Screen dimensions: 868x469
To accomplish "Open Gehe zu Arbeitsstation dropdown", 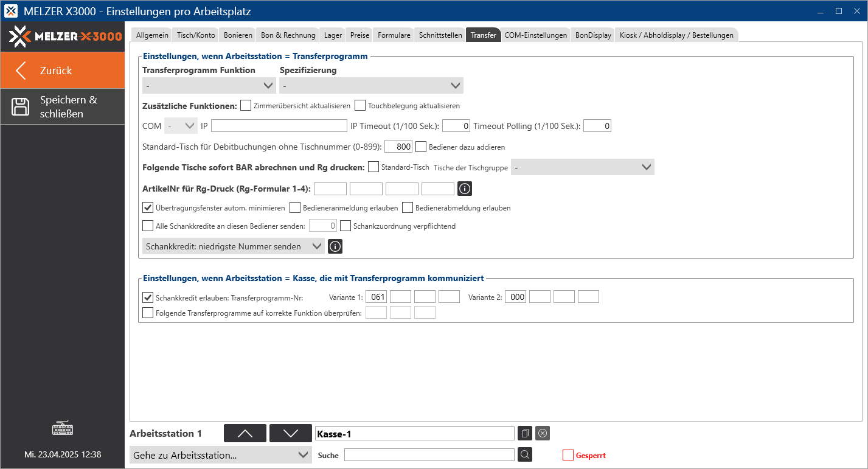I will click(x=220, y=455).
